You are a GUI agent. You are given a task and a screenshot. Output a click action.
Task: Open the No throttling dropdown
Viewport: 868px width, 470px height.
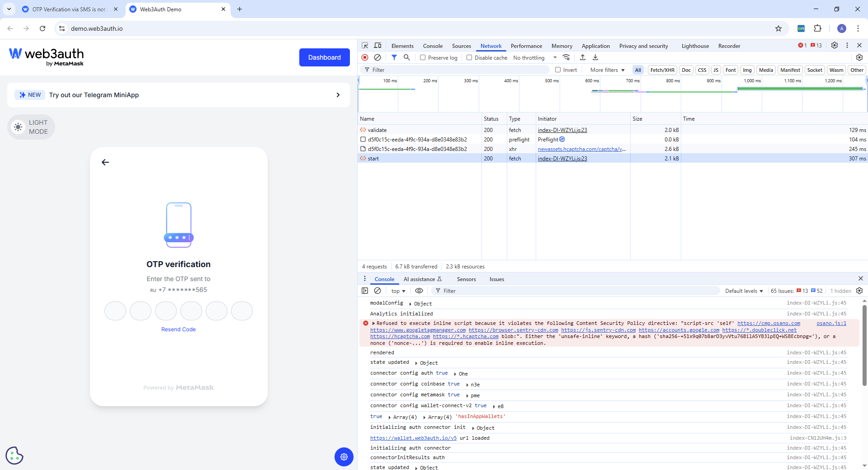535,58
